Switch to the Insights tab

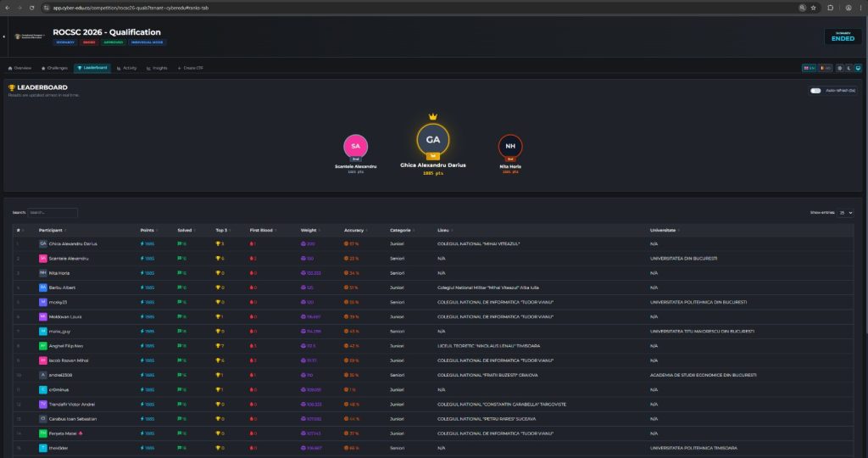pyautogui.click(x=157, y=68)
